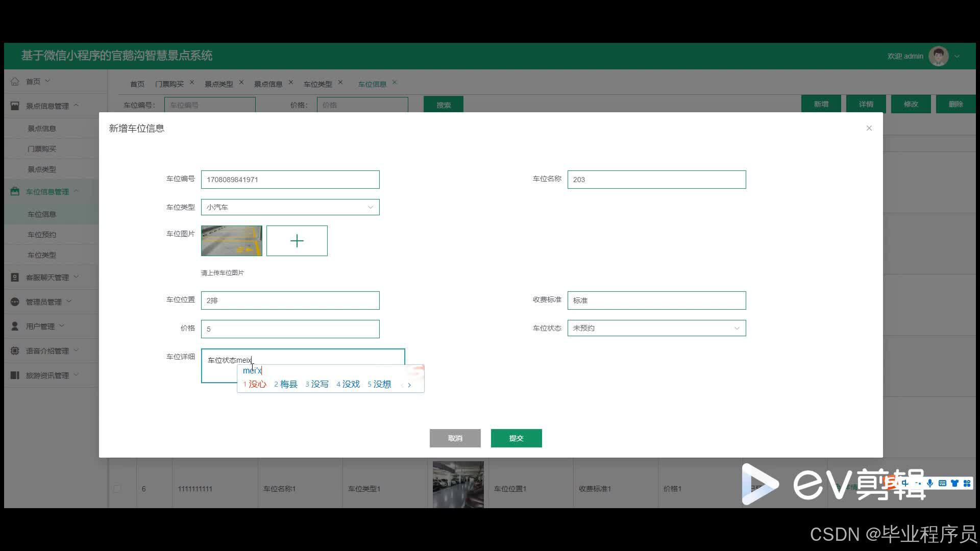Click the plus icon to upload image
This screenshot has height=551, width=980.
pos(297,241)
